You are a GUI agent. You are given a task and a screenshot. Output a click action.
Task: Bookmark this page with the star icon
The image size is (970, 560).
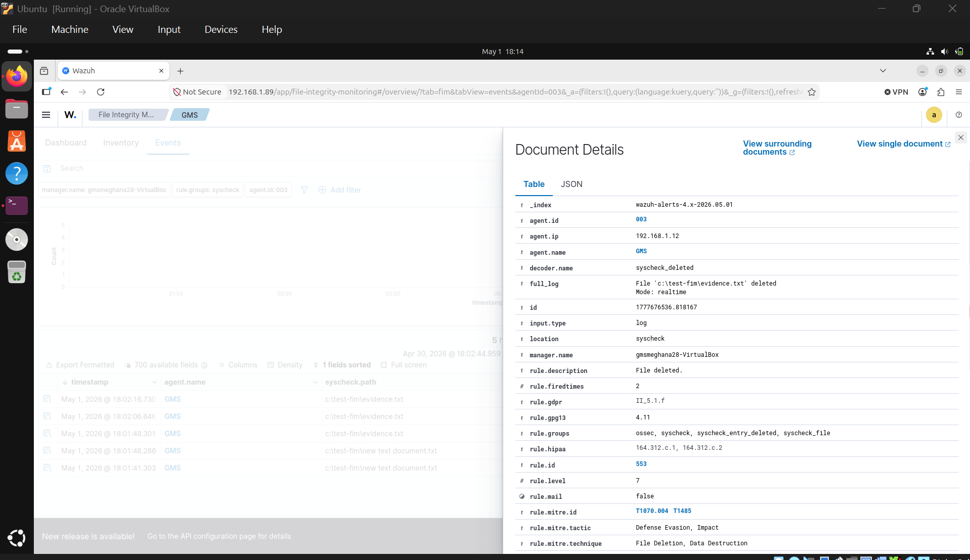pyautogui.click(x=812, y=92)
